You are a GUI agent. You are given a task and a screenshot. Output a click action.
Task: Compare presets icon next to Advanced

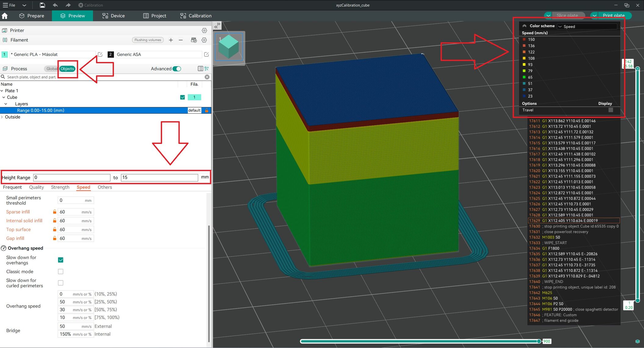[207, 69]
